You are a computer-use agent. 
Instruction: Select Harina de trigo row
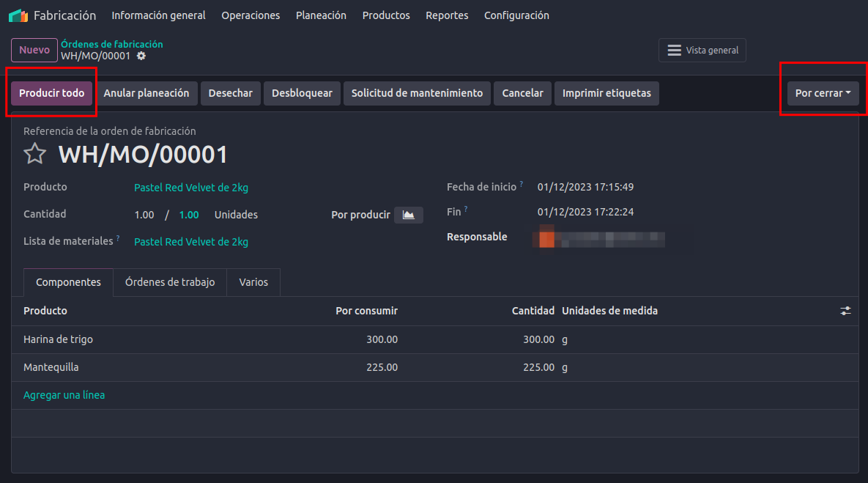click(434, 339)
